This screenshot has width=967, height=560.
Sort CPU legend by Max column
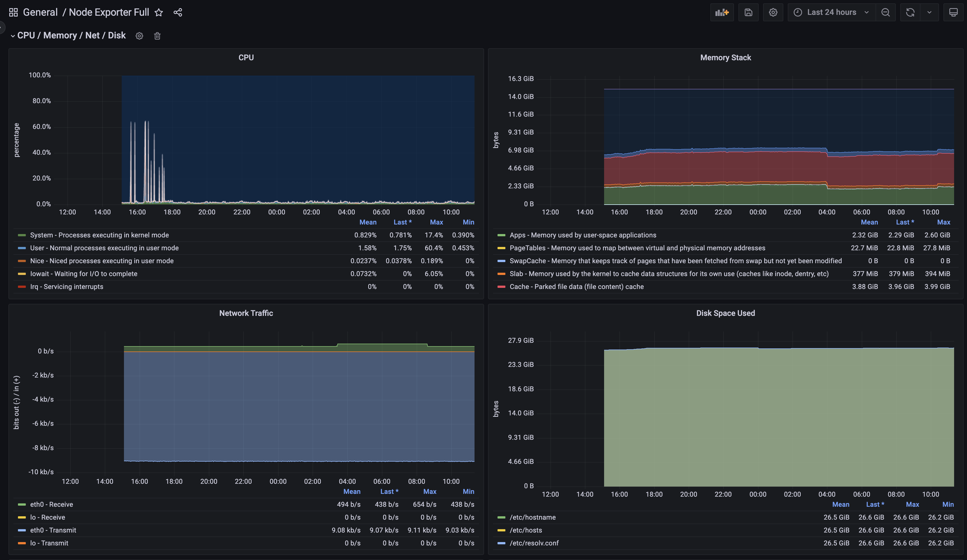click(436, 222)
